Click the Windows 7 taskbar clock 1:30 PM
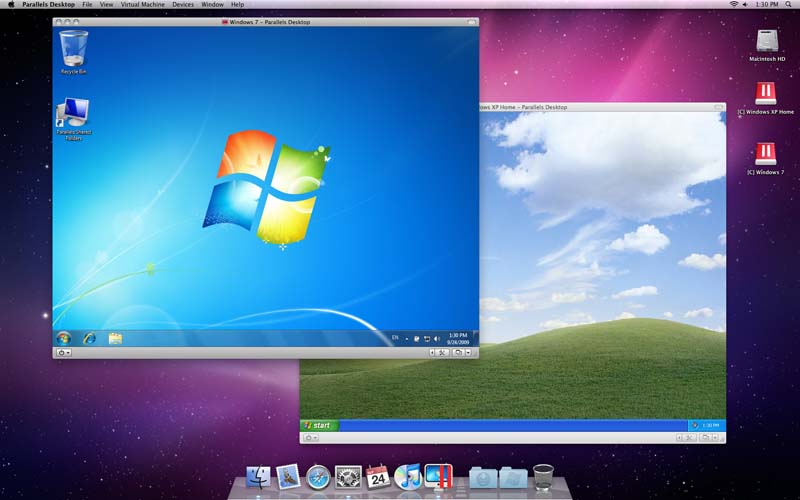Image resolution: width=800 pixels, height=500 pixels. coord(458,338)
